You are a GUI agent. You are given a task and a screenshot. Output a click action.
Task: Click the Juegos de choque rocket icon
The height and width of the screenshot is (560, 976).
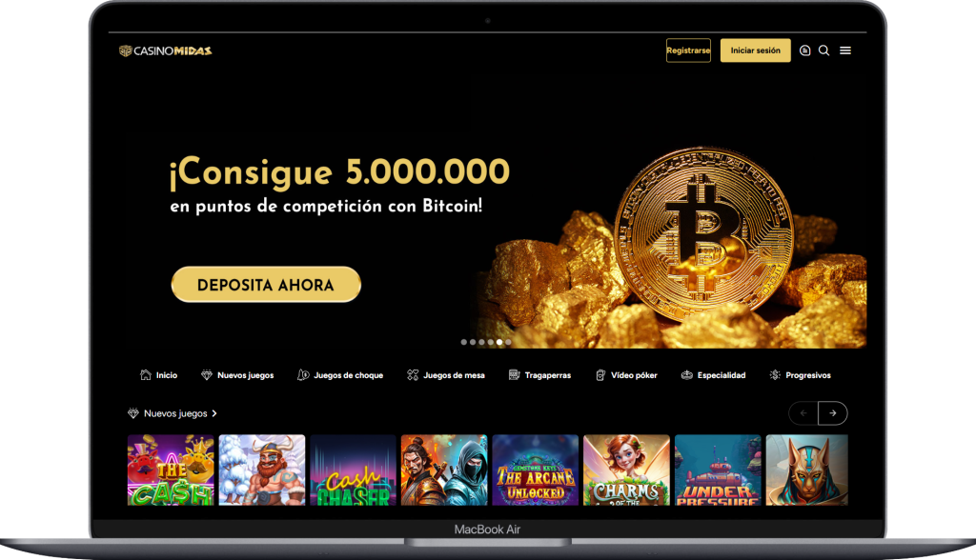point(303,374)
